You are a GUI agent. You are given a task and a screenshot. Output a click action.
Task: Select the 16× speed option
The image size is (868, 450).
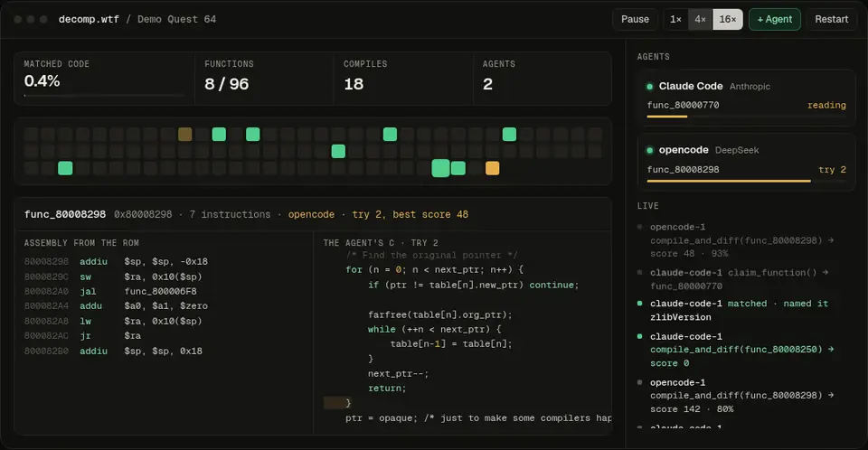[727, 19]
